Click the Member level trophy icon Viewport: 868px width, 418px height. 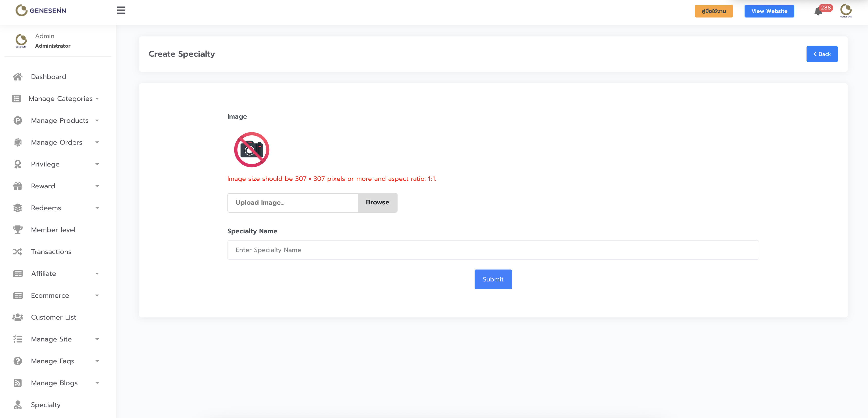tap(17, 230)
